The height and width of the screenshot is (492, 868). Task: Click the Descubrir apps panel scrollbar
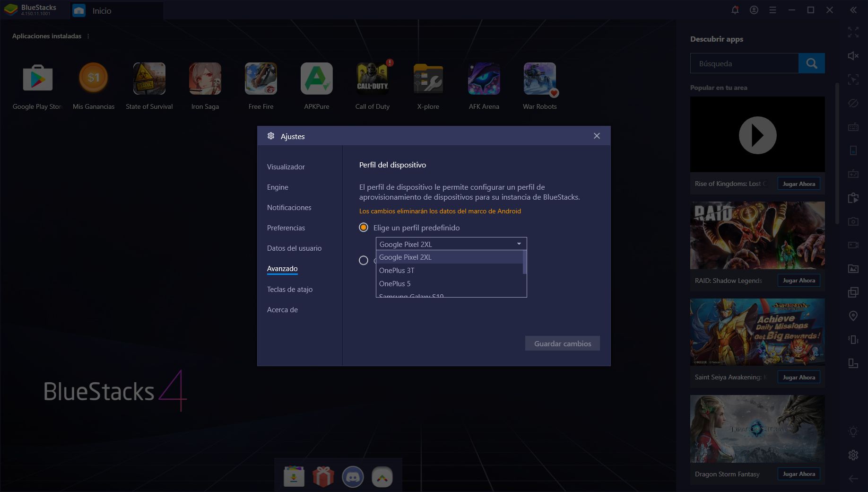(837, 154)
